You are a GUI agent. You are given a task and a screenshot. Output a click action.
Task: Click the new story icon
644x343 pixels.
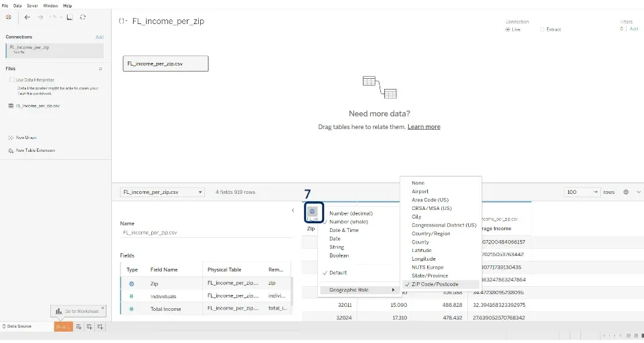point(100,326)
